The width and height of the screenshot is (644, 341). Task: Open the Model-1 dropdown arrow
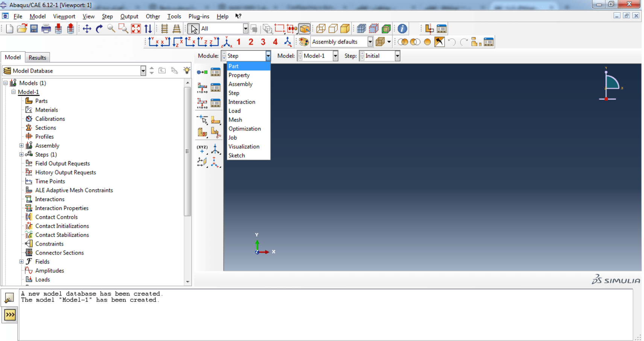[335, 56]
